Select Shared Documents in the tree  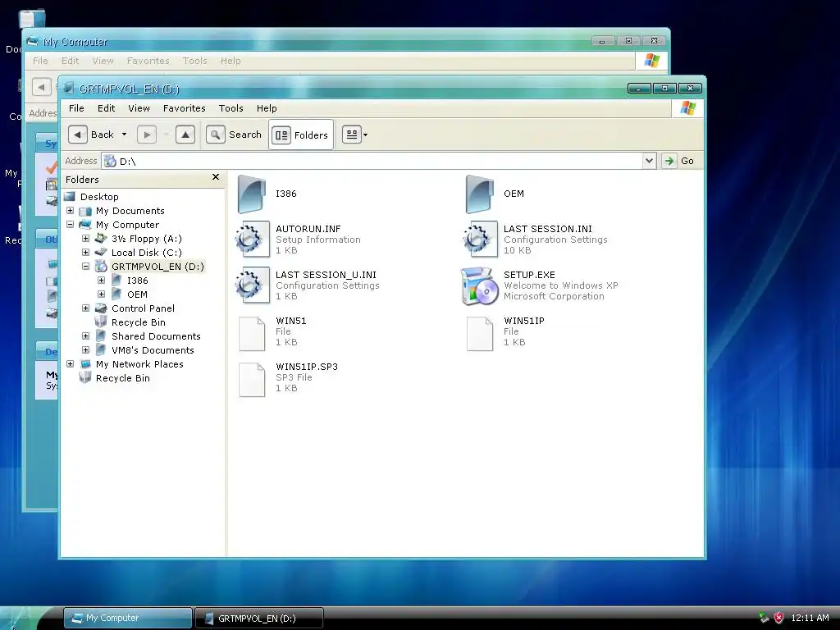pos(156,336)
